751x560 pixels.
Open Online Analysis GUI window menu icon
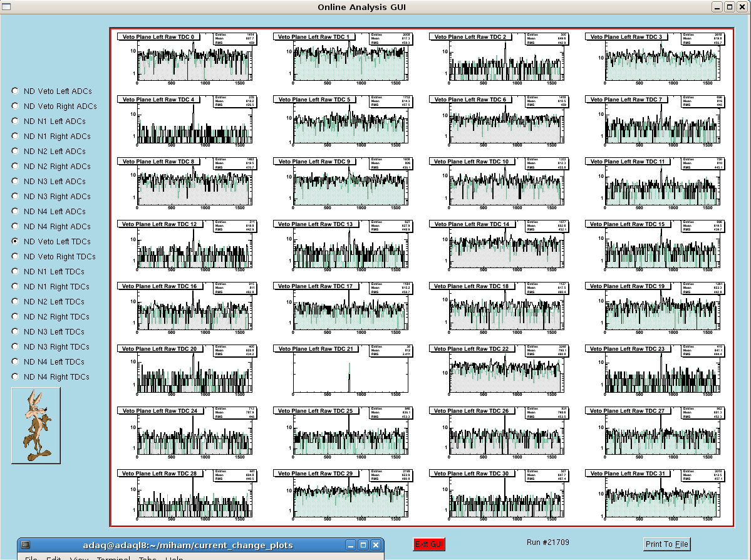tap(6, 7)
